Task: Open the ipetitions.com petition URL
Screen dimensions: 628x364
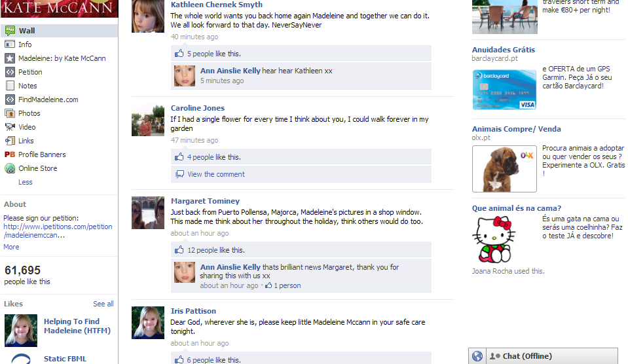Action: click(58, 231)
